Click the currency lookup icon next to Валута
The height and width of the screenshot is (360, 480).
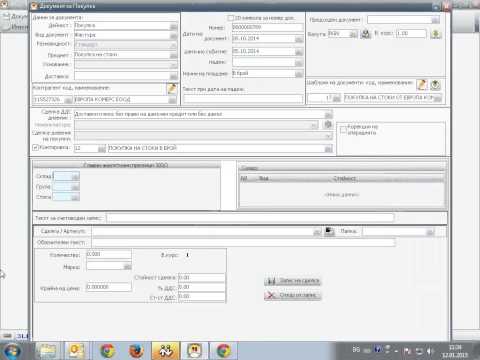coord(366,34)
